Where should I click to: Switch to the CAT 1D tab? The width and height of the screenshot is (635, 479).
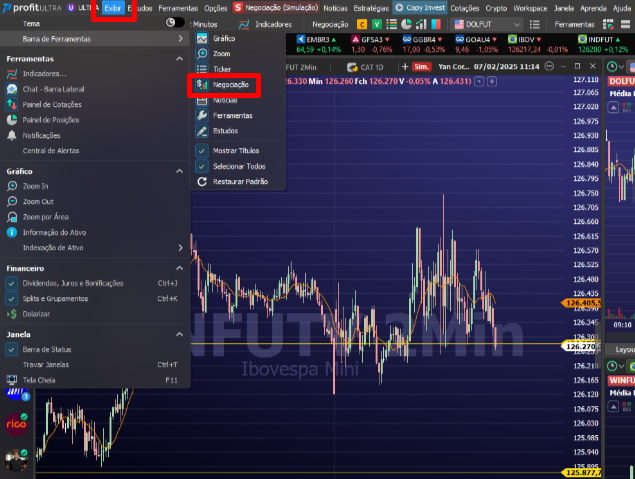[365, 67]
